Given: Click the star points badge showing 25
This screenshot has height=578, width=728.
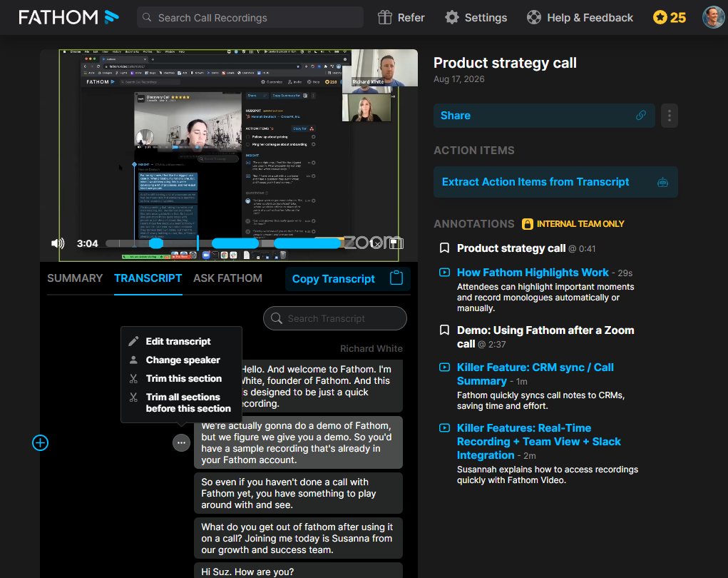Looking at the screenshot, I should tap(669, 18).
